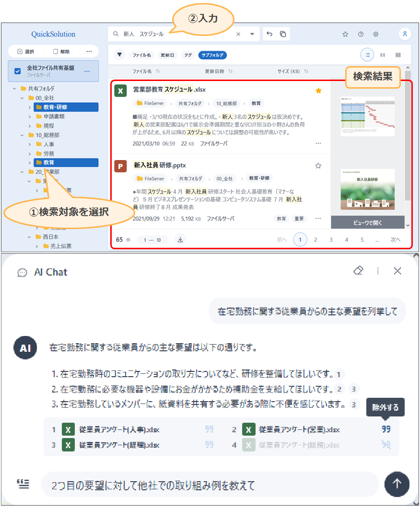Viewport: 420px width, 508px height.
Task: Select the ファイル名 filter tab
Action: tap(141, 55)
